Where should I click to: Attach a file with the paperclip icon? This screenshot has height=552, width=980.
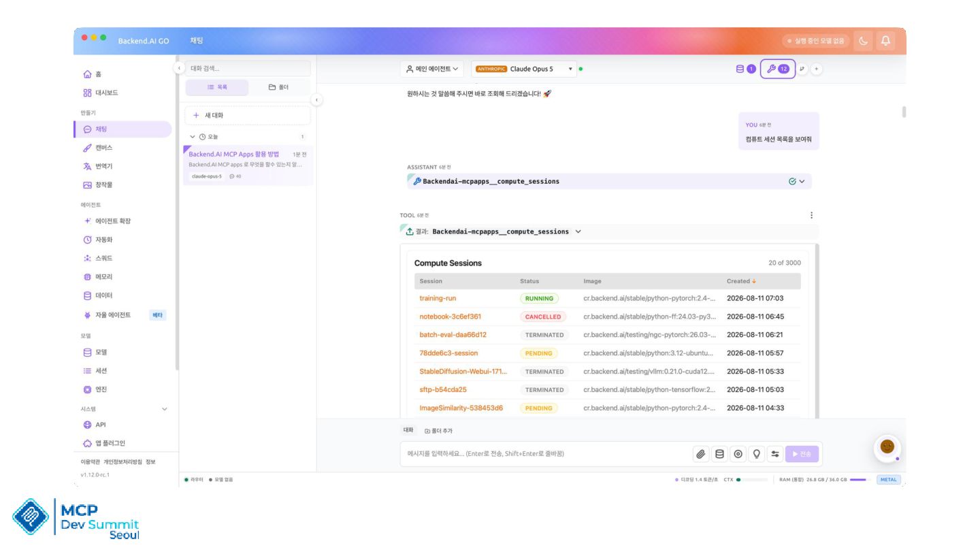(700, 454)
